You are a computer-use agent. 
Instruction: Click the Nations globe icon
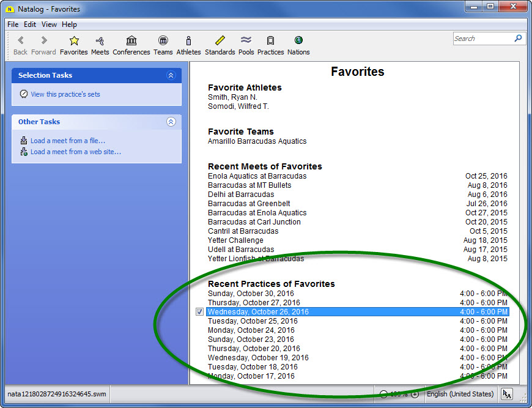298,41
